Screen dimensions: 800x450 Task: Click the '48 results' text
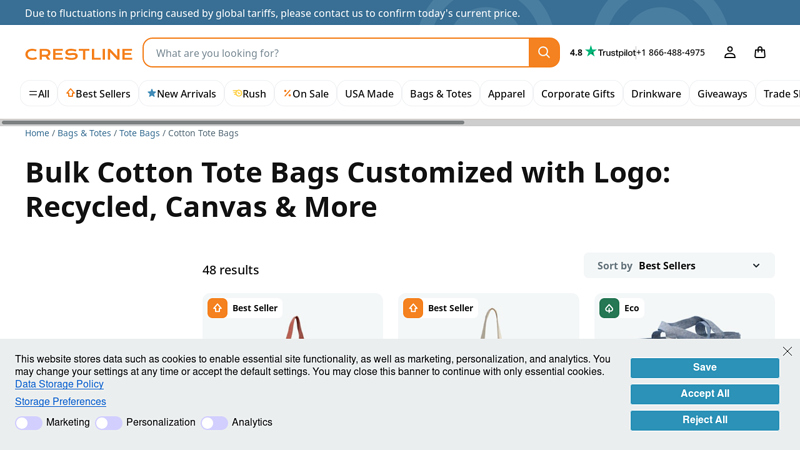point(231,270)
